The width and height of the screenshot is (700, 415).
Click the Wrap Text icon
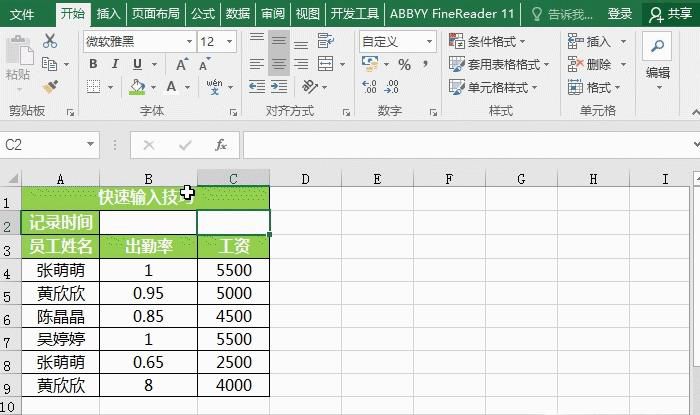[325, 41]
